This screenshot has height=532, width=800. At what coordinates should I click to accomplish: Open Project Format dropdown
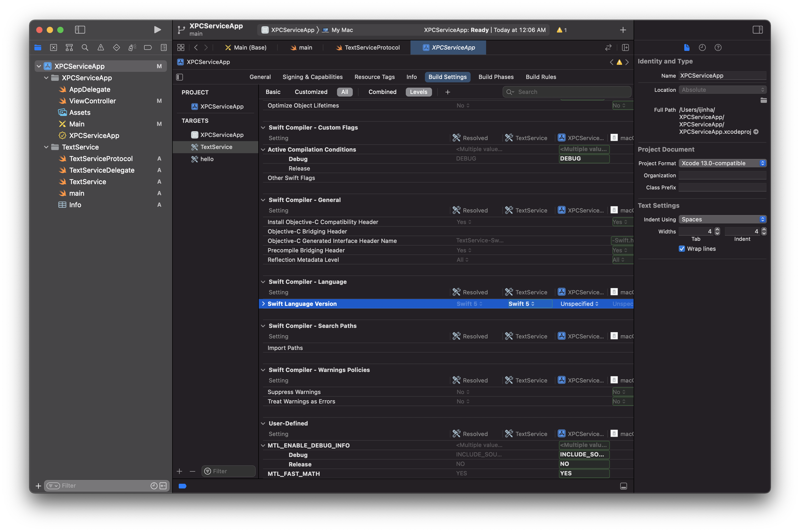tap(722, 163)
